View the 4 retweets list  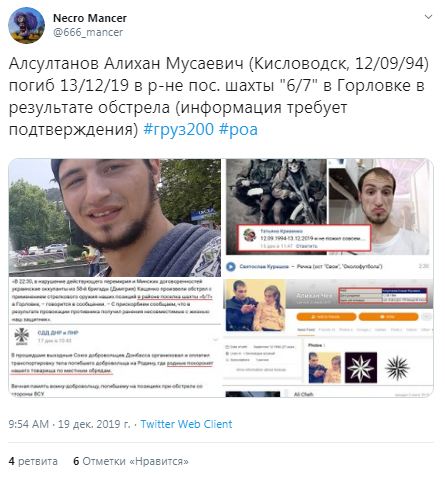tap(33, 461)
